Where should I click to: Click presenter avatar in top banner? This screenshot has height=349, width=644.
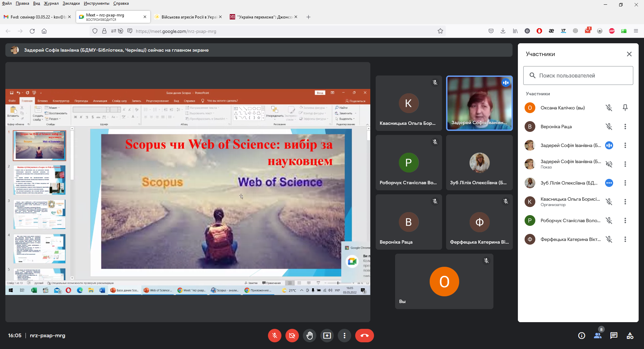pyautogui.click(x=15, y=50)
